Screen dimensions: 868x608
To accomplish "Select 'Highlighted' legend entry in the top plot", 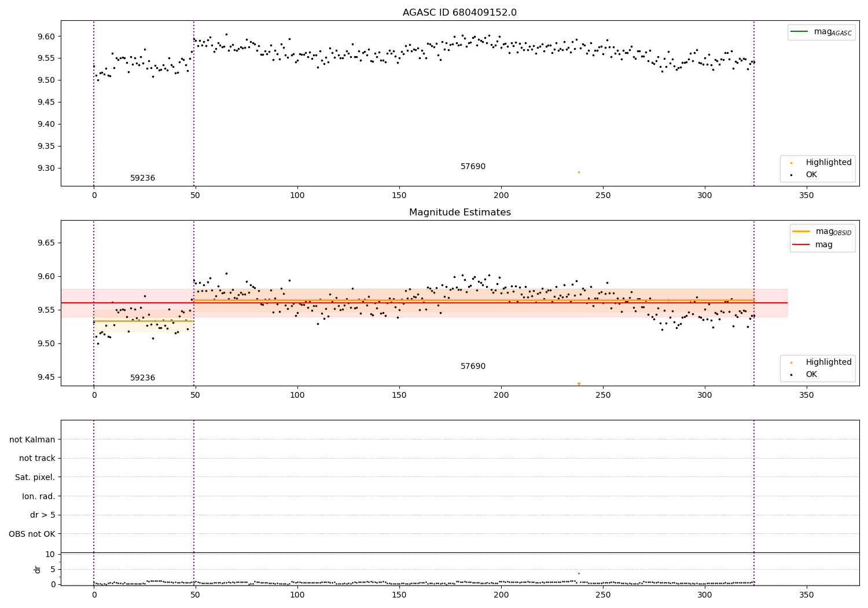I will pyautogui.click(x=818, y=162).
